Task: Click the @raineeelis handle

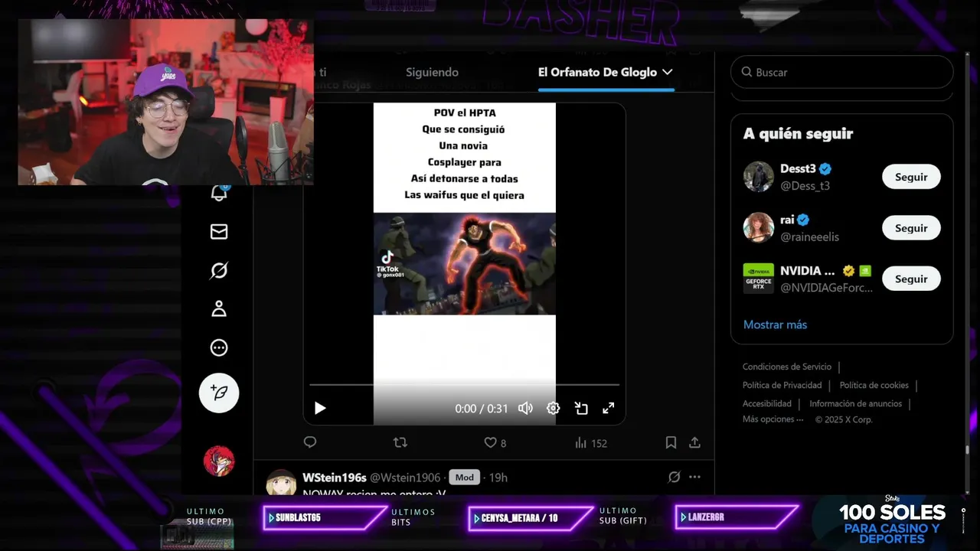Action: pos(809,237)
